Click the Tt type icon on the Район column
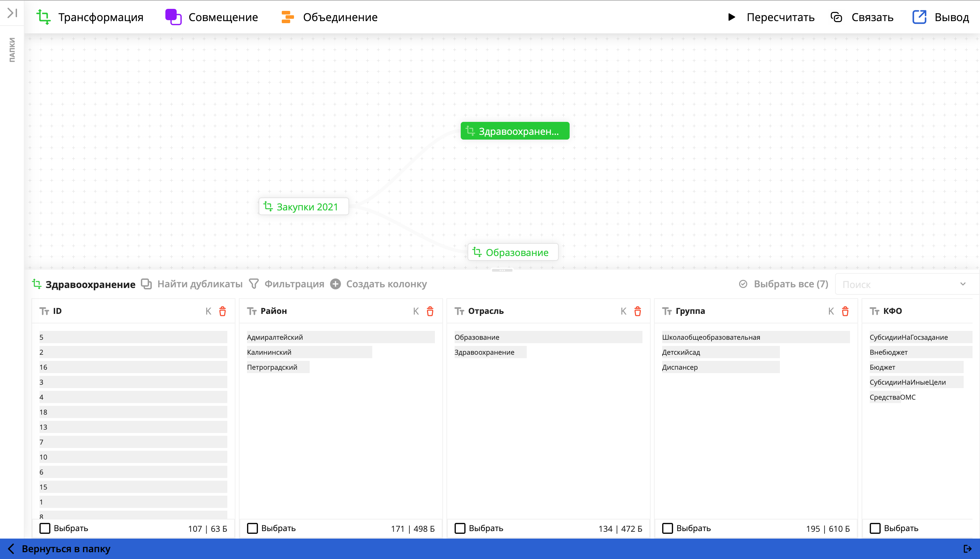The height and width of the screenshot is (559, 980). point(252,312)
